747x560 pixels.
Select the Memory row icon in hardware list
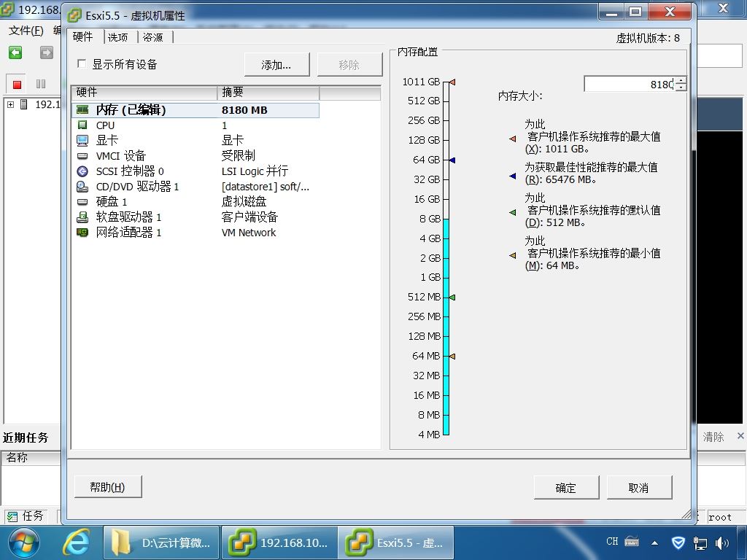82,110
